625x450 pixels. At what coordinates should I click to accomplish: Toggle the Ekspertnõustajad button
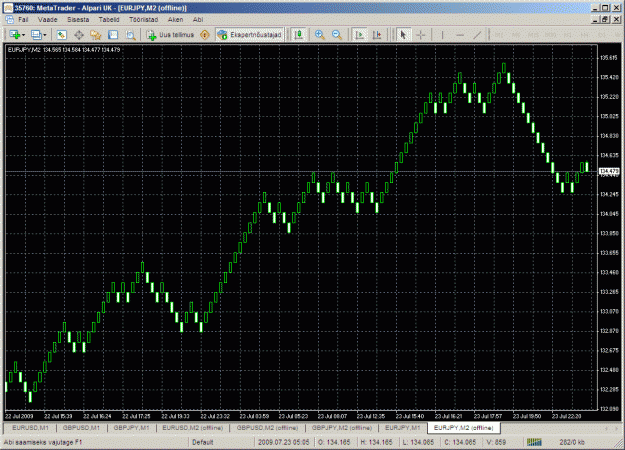point(250,35)
